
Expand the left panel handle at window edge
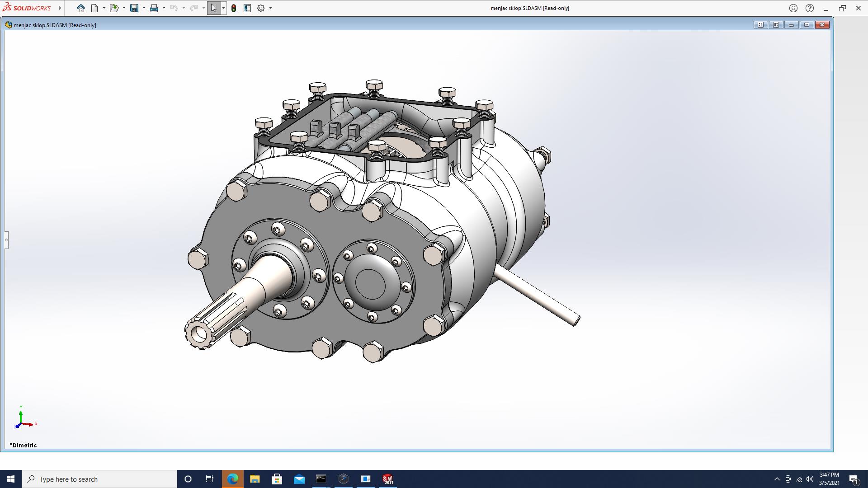[6, 240]
